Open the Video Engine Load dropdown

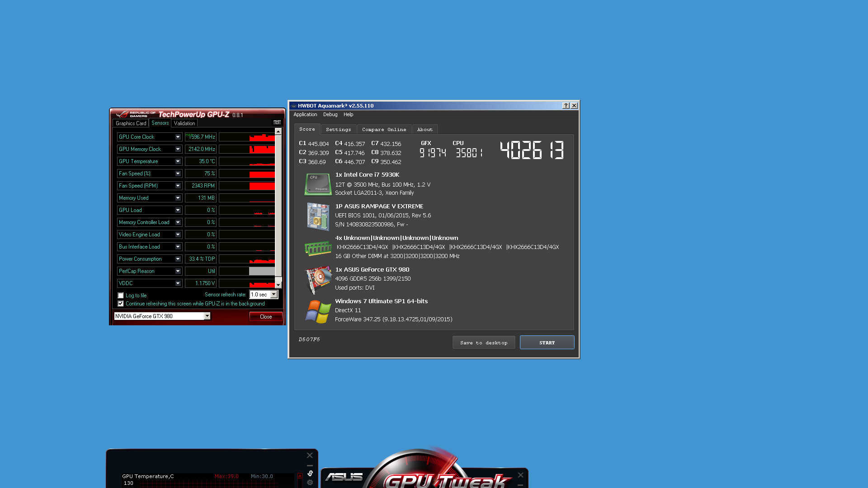tap(178, 235)
